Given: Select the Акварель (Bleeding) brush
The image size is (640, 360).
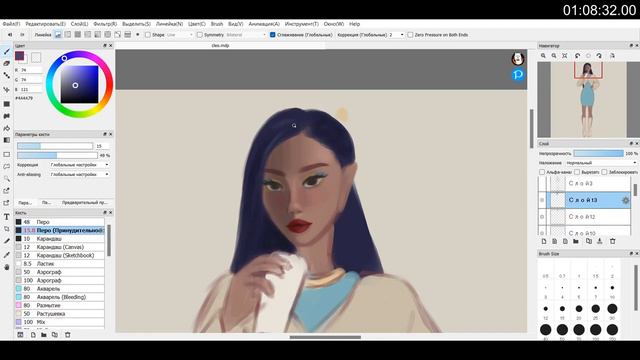Looking at the screenshot, I should (x=60, y=297).
